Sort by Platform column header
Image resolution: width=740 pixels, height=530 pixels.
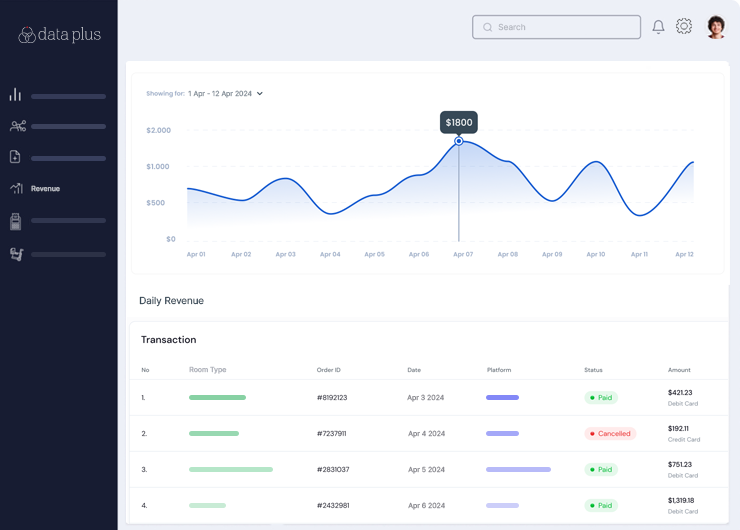tap(499, 370)
